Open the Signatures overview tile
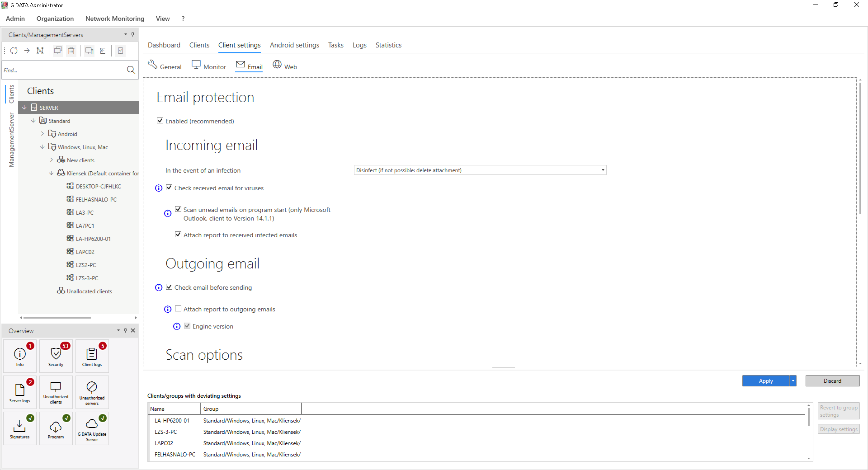The height and width of the screenshot is (470, 868). coord(20,428)
